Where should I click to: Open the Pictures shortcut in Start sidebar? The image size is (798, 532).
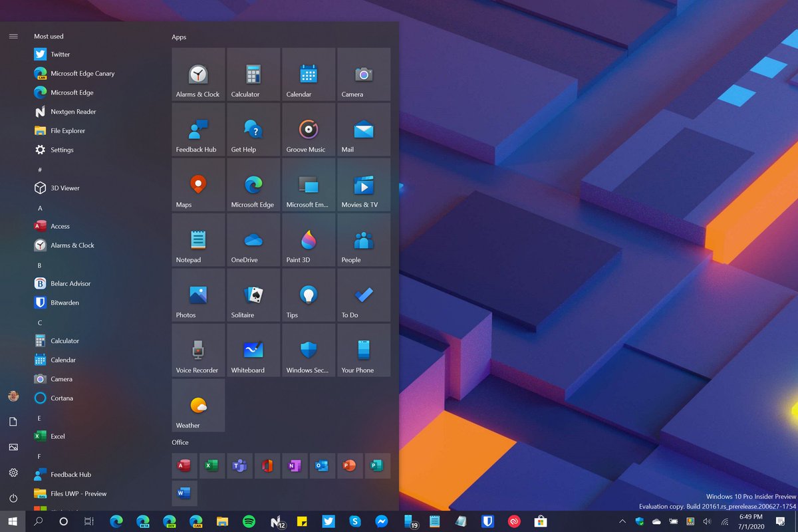[x=13, y=448]
